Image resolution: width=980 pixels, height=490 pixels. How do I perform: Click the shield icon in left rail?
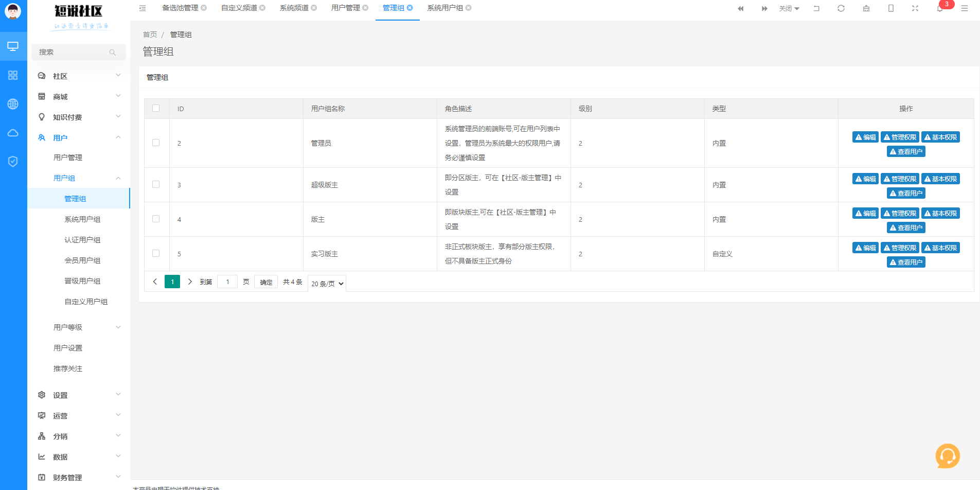click(13, 162)
